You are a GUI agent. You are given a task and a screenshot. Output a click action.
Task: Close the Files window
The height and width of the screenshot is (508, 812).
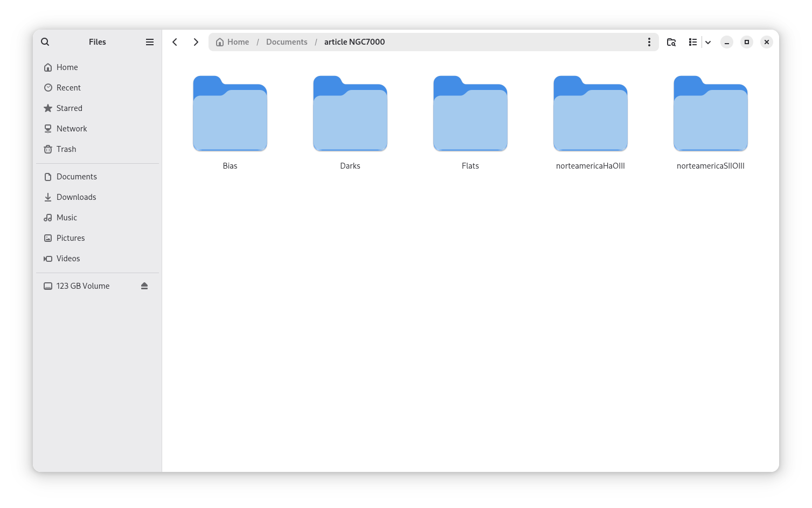[x=767, y=42]
